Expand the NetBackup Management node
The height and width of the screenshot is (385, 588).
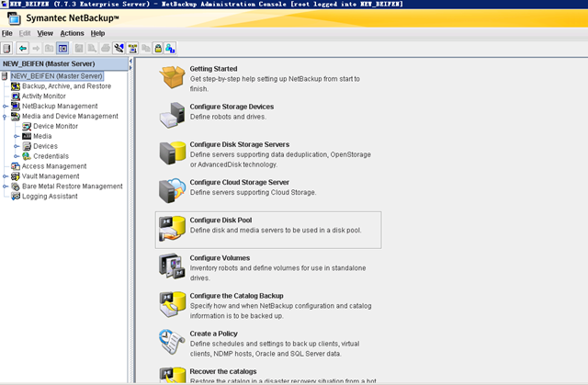coord(5,107)
